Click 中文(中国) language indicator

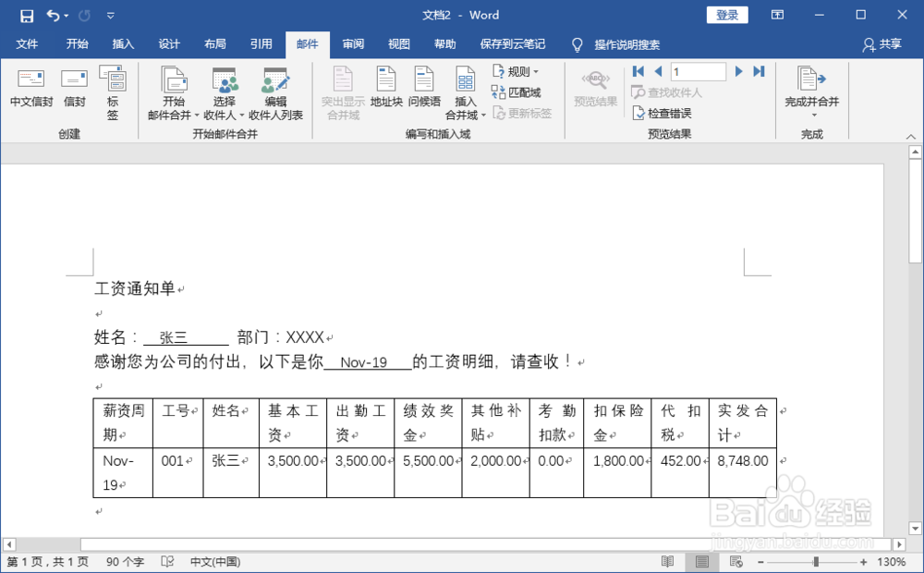215,562
